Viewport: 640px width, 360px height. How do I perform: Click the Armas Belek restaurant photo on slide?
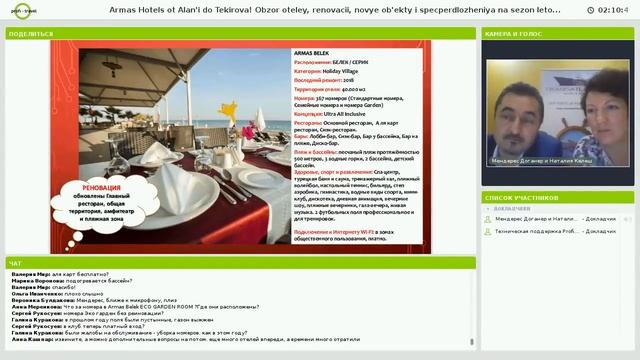185,146
